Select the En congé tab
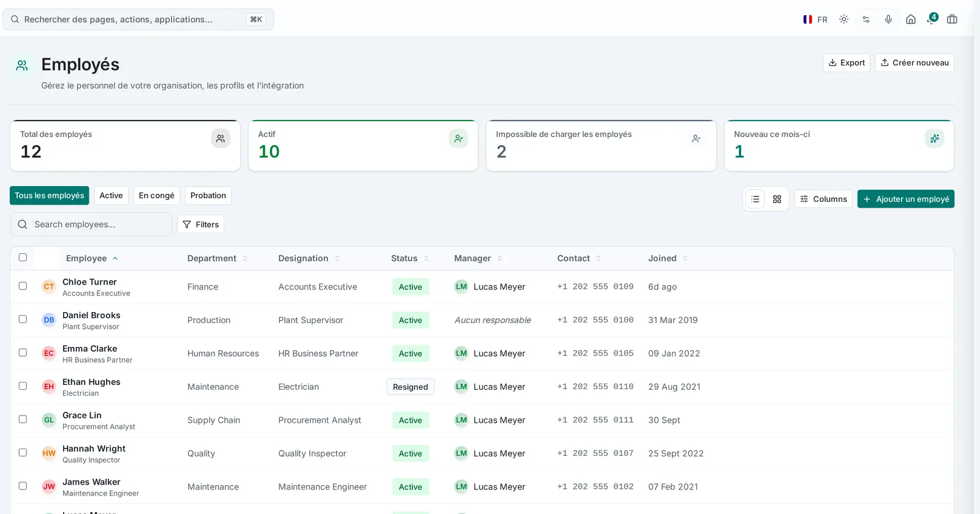 (157, 196)
